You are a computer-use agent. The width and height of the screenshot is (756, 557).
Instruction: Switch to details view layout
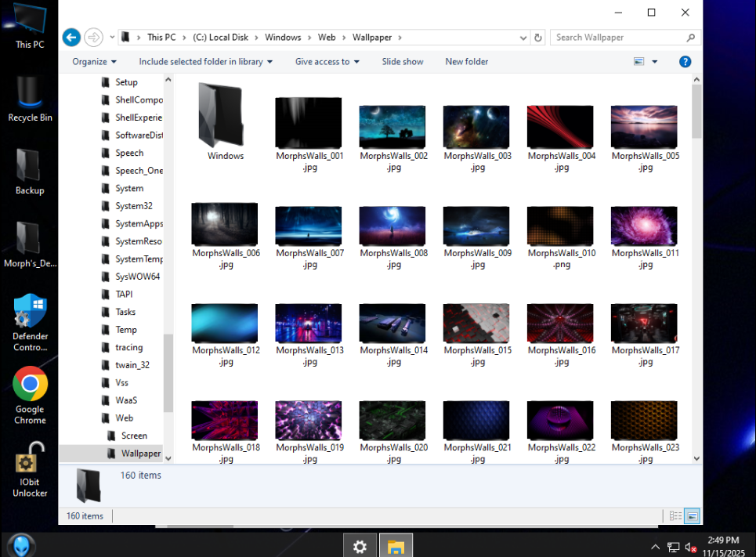[675, 515]
